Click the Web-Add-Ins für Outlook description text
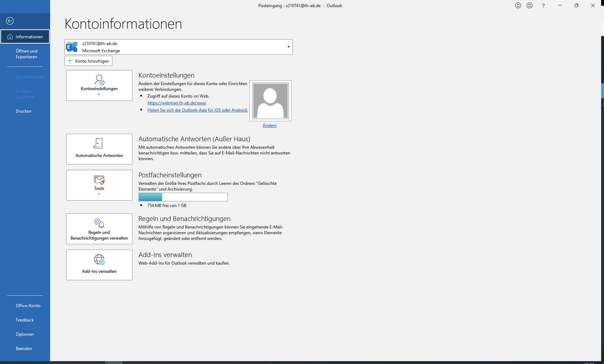 (x=184, y=263)
